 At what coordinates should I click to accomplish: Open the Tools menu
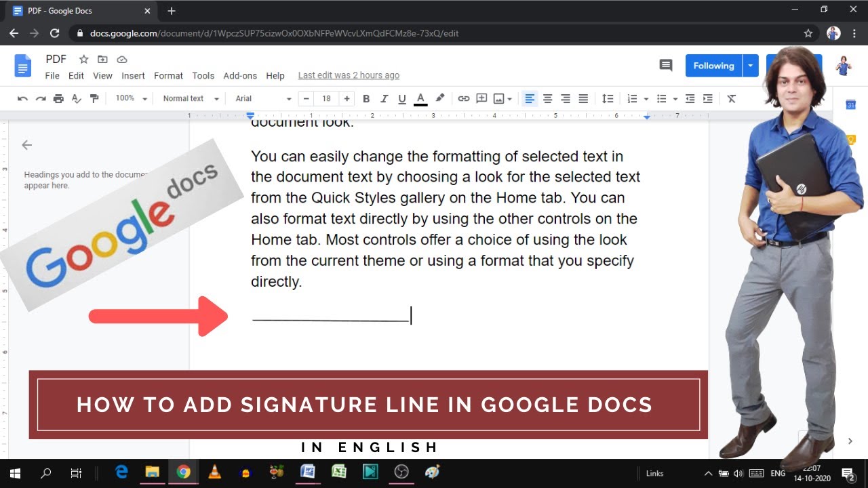click(203, 76)
